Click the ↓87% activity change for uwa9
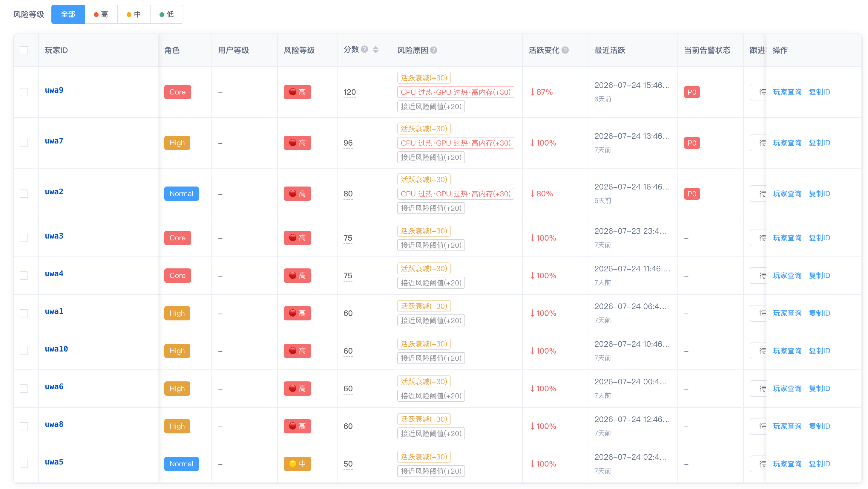The width and height of the screenshot is (868, 489). coord(541,92)
